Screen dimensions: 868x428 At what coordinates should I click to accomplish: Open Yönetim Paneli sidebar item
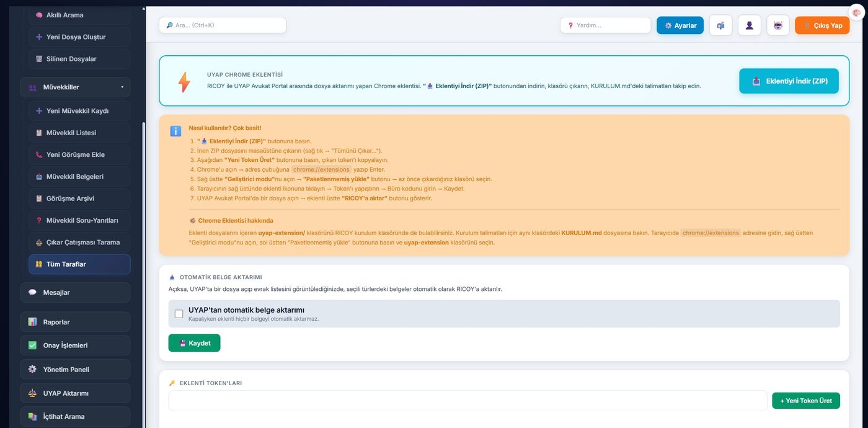click(75, 369)
